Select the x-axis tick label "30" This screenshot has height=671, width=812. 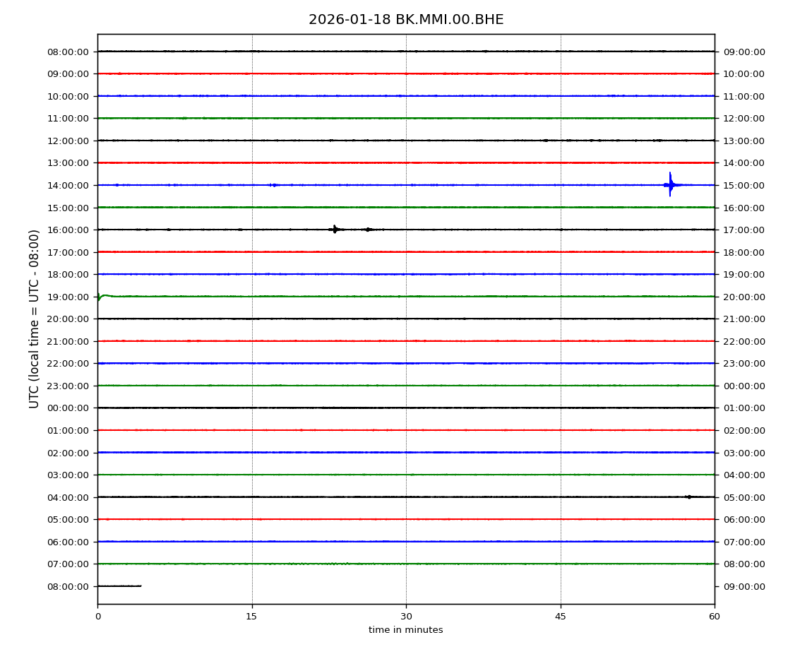tap(406, 617)
